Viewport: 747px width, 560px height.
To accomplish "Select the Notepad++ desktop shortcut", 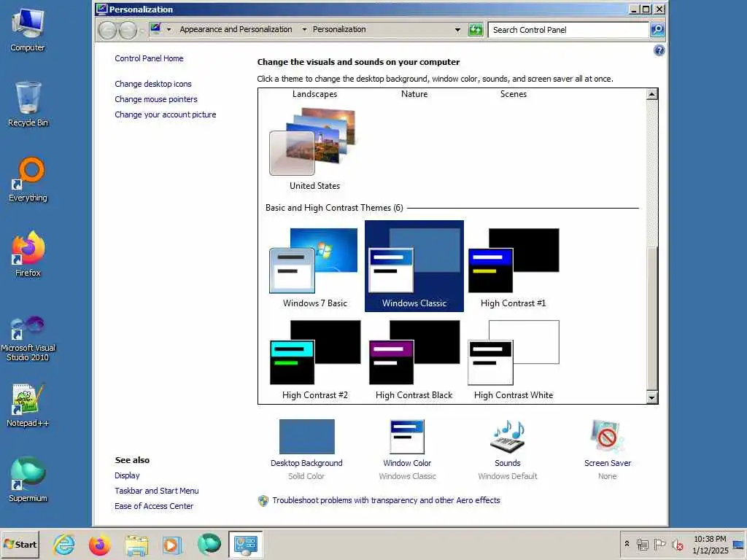I will 28,405.
